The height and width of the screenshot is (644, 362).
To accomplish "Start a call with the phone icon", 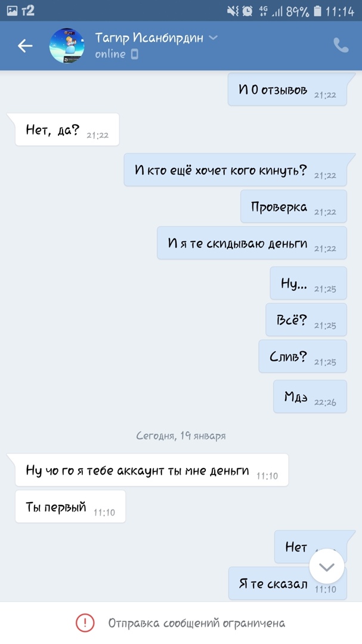I will pyautogui.click(x=341, y=45).
